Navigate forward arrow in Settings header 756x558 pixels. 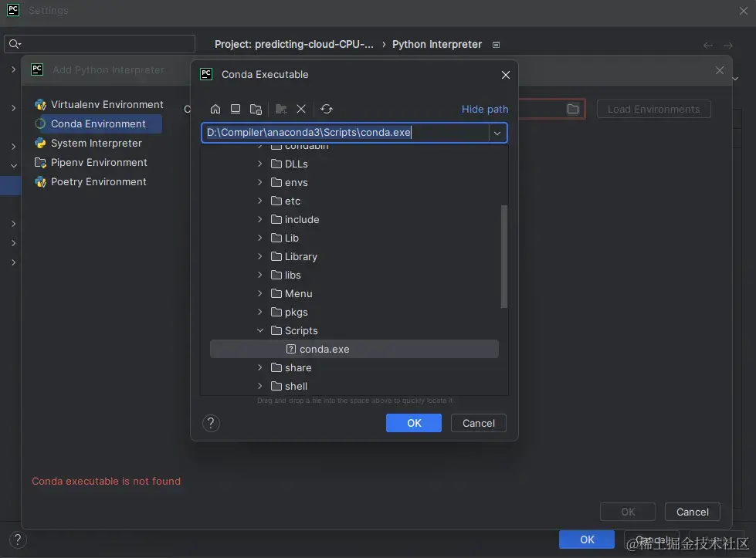728,46
